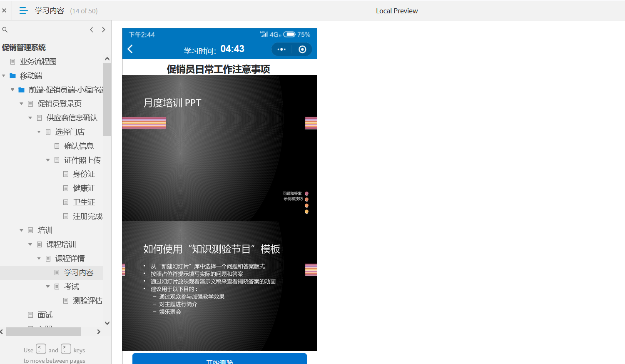Image resolution: width=625 pixels, height=364 pixels.
Task: Go to next page arrow
Action: point(104,30)
